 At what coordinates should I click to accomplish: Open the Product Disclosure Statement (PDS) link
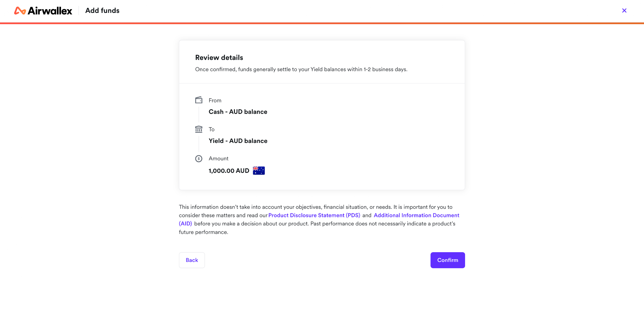click(314, 215)
